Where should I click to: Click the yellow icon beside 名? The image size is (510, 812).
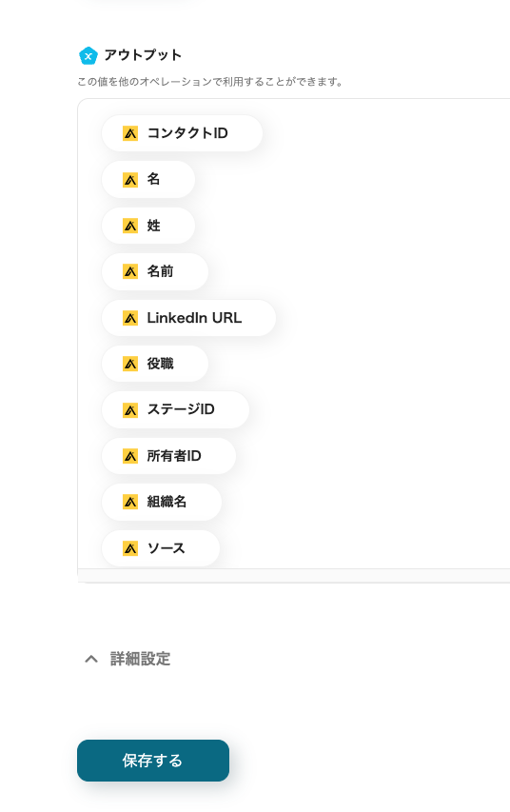130,180
